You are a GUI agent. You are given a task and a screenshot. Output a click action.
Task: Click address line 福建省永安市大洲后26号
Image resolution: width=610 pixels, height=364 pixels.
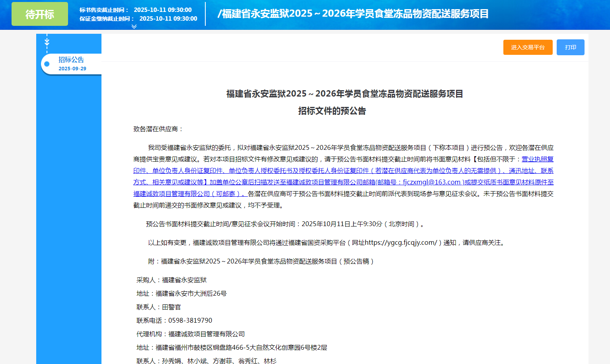(x=181, y=293)
